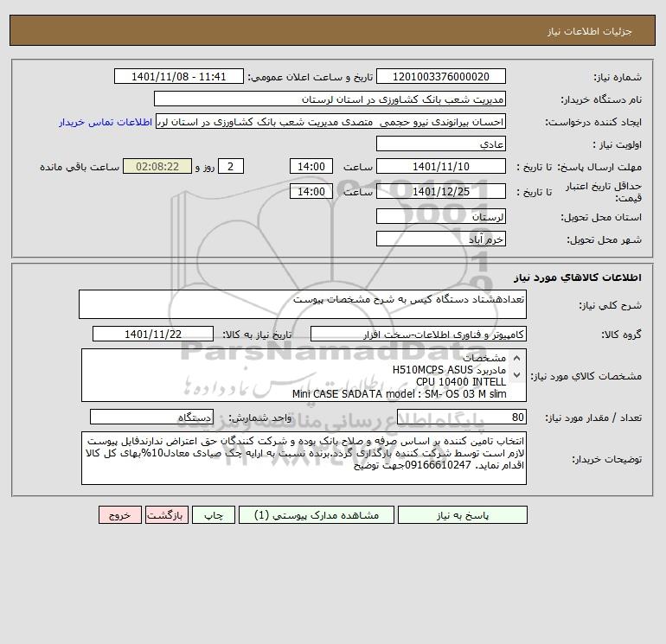Viewport: 666px width, 644px height.
Task: Click unit of measure field دستگاه
Action: pos(151,417)
